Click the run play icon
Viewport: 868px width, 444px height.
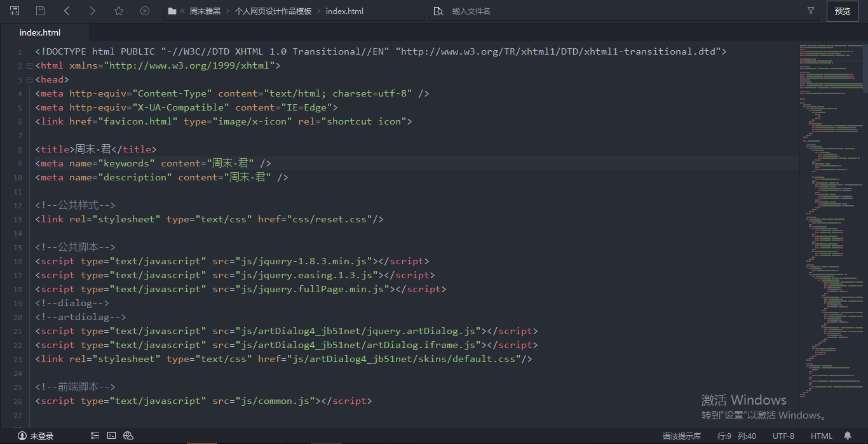(145, 11)
